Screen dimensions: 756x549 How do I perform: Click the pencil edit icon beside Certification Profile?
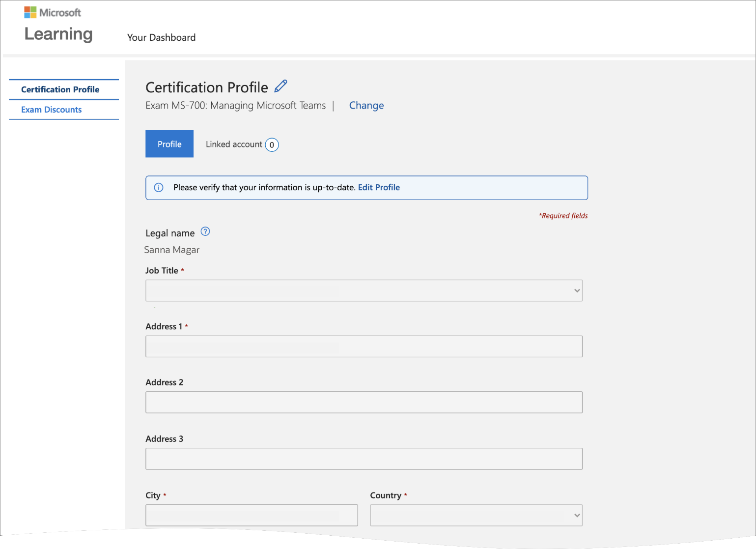click(x=280, y=86)
